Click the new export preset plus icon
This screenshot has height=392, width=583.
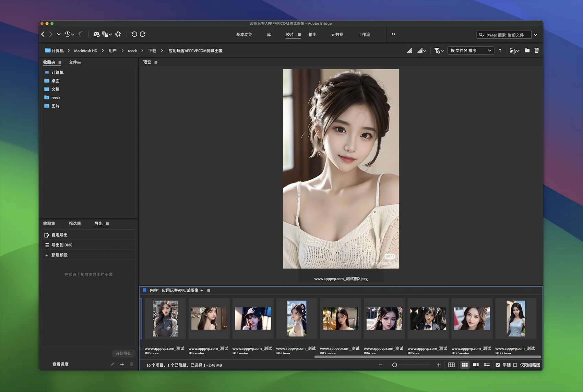pyautogui.click(x=122, y=364)
